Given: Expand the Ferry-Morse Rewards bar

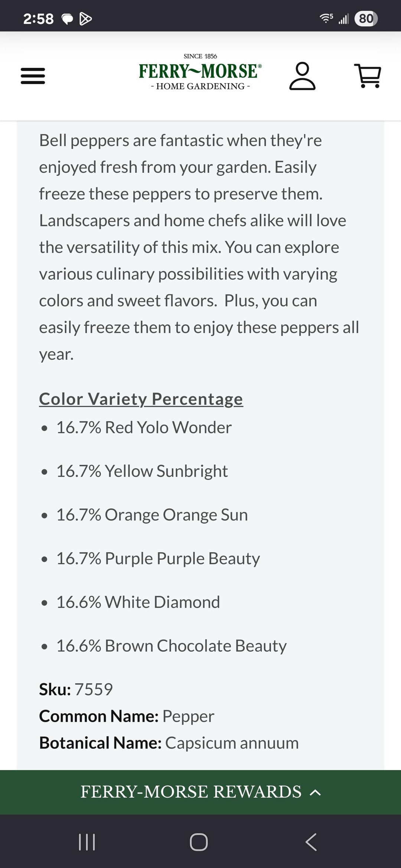Looking at the screenshot, I should click(x=191, y=792).
